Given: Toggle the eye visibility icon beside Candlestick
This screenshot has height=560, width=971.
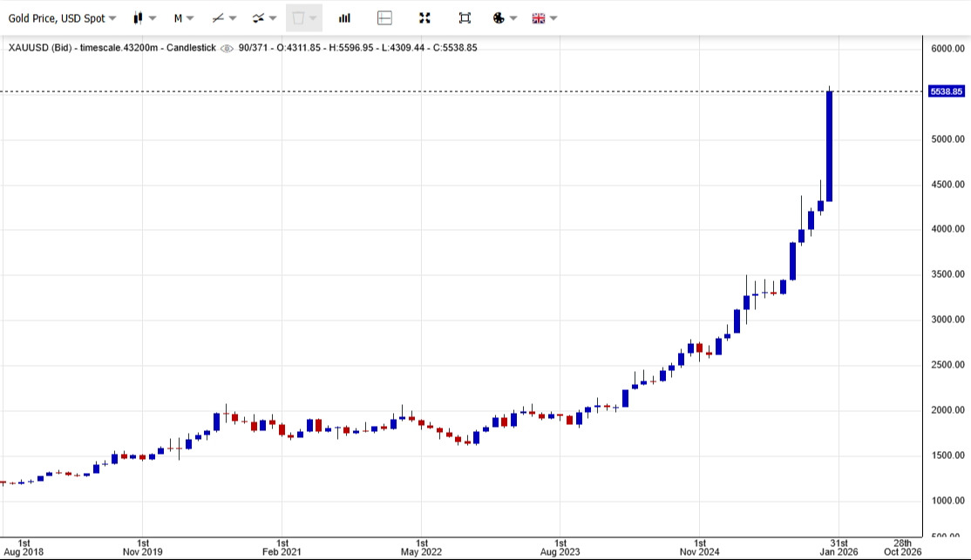Looking at the screenshot, I should click(227, 48).
